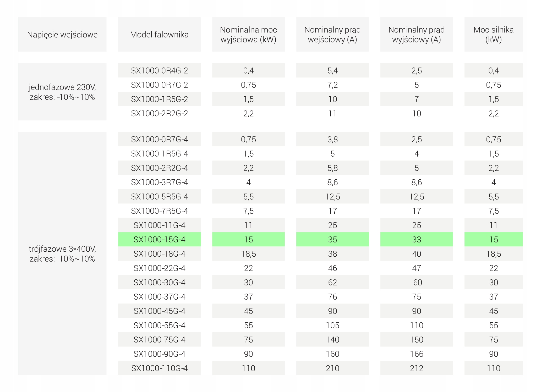This screenshot has width=541, height=392.
Task: Select the SX1000-0R7G-4 model row label
Action: [x=159, y=139]
